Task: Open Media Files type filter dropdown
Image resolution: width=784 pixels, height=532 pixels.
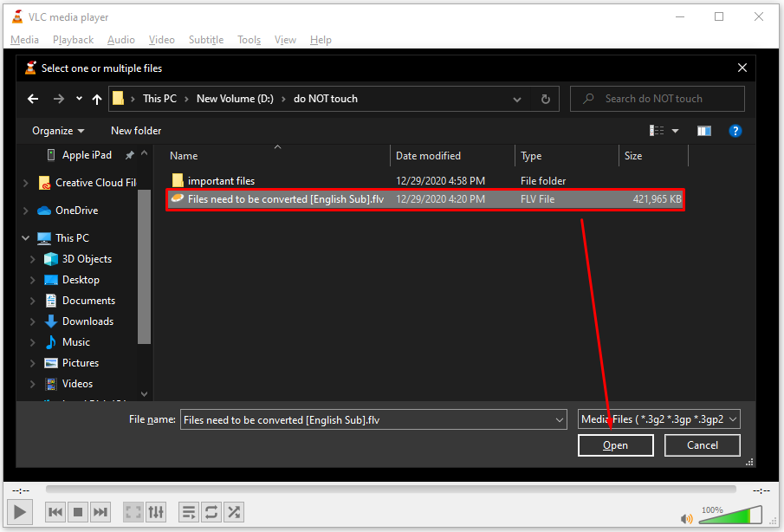Action: click(658, 419)
